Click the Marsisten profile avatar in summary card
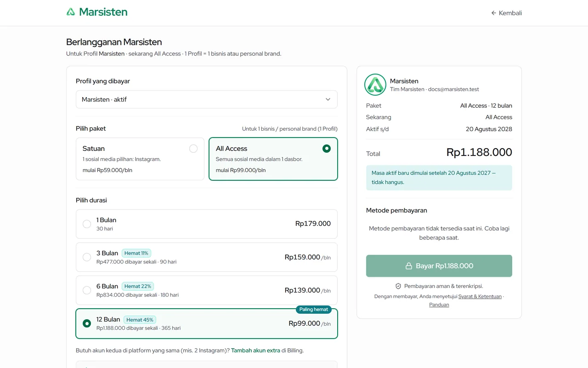The width and height of the screenshot is (588, 368). click(375, 85)
